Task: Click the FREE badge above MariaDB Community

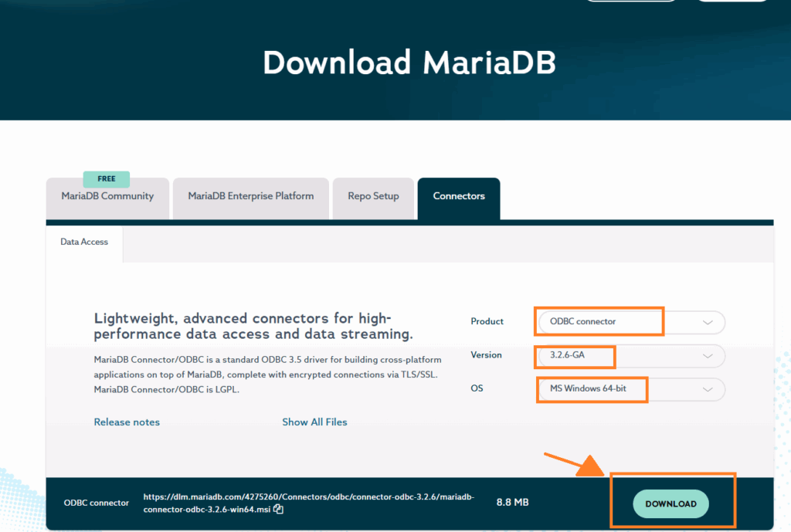Action: pyautogui.click(x=107, y=179)
